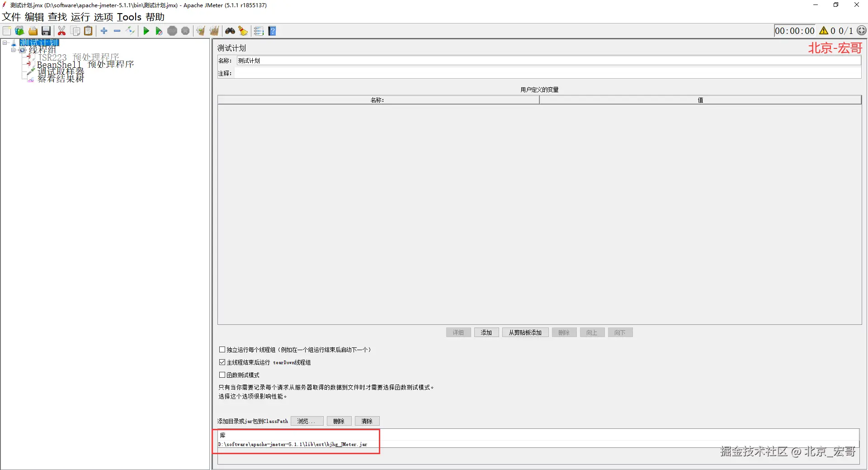Start test without pauses icon

coord(159,31)
